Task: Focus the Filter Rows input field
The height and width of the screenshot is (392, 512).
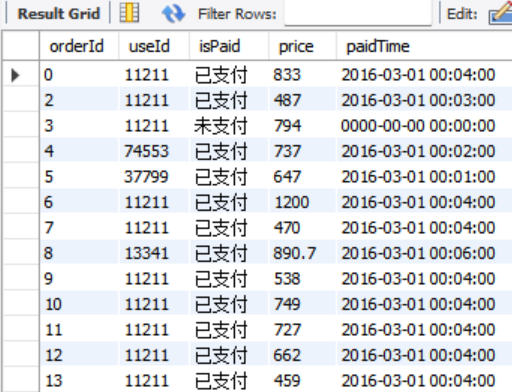Action: coord(358,13)
